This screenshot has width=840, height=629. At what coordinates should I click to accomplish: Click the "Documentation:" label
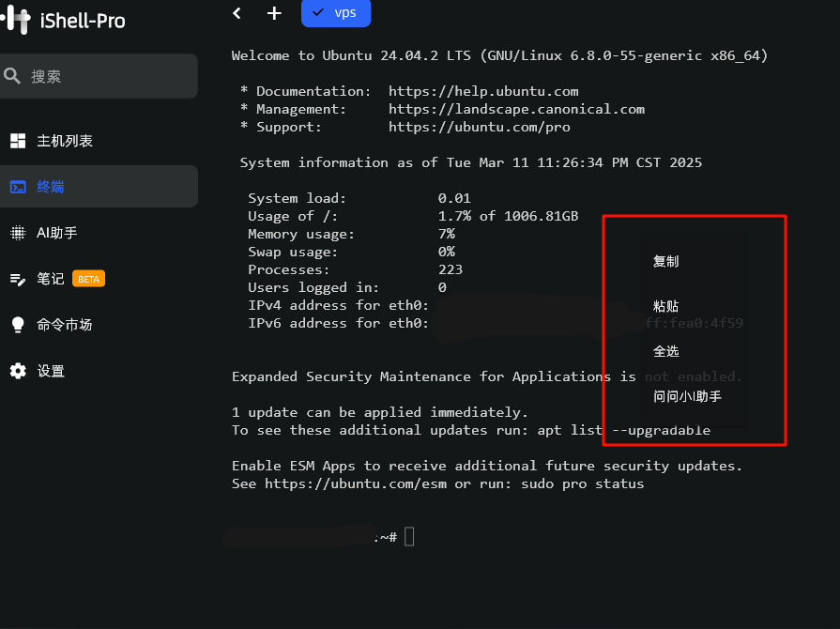[313, 92]
